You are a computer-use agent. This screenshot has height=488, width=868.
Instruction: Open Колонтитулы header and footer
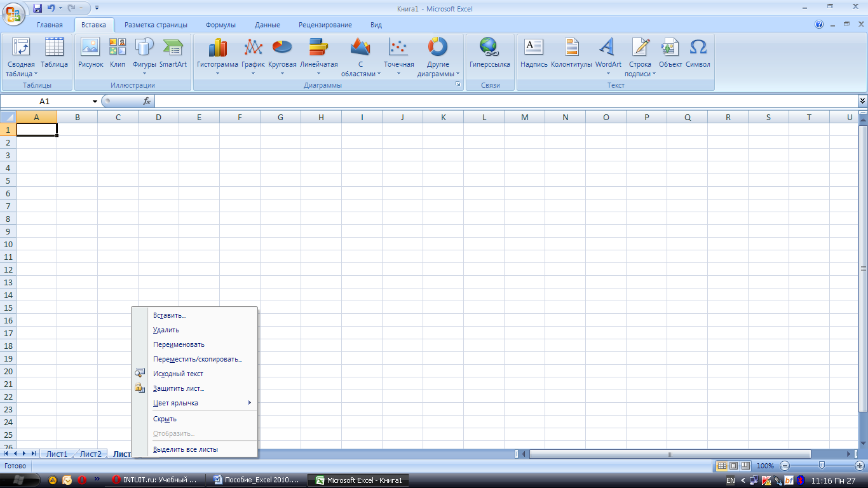coord(571,53)
